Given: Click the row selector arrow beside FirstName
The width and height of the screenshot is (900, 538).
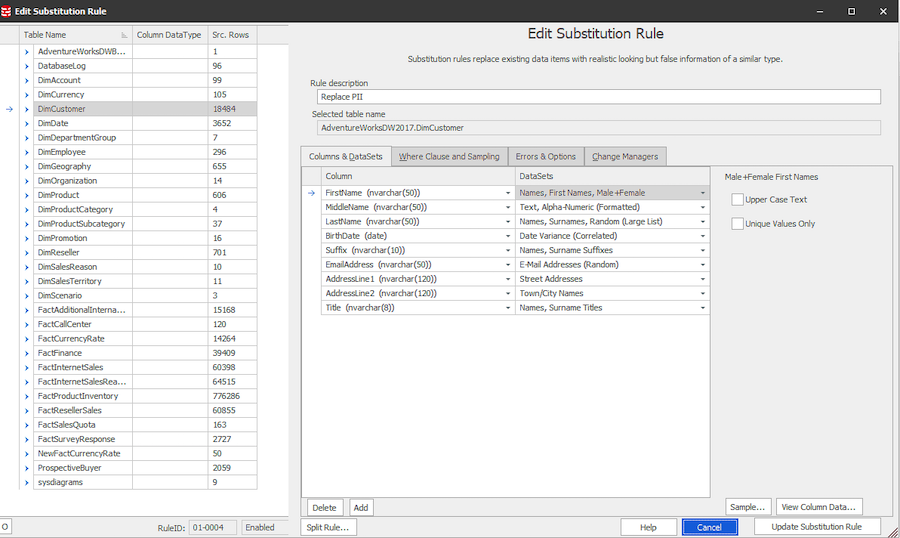Looking at the screenshot, I should [x=311, y=193].
